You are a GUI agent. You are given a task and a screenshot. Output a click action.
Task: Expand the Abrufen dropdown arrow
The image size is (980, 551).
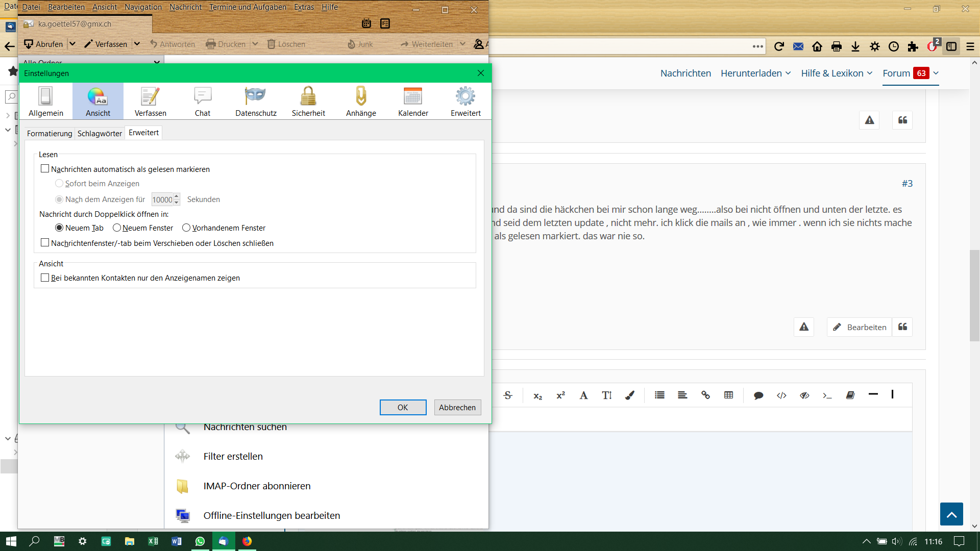pos(72,44)
